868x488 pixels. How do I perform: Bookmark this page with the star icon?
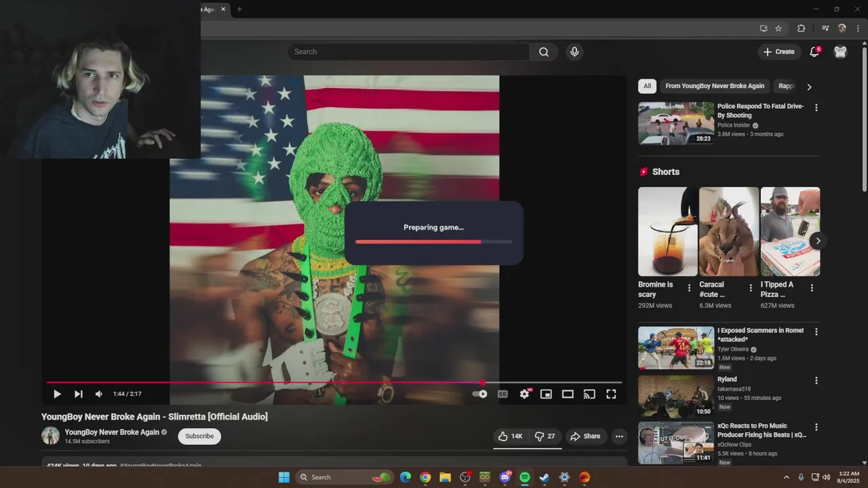[778, 28]
